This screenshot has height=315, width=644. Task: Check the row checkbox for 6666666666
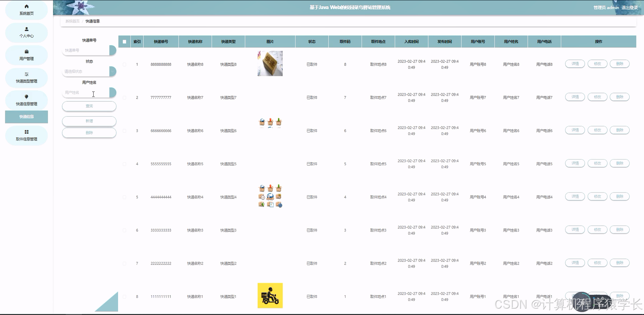point(124,131)
